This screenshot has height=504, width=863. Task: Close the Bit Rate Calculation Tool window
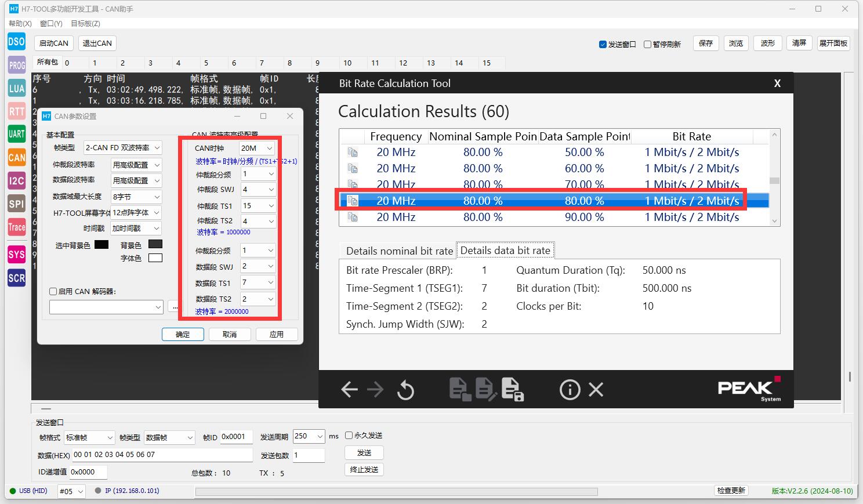point(777,84)
